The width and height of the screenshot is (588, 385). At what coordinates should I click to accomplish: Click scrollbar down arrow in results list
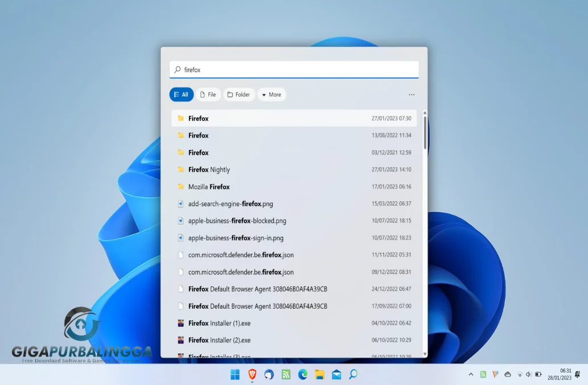coord(425,354)
